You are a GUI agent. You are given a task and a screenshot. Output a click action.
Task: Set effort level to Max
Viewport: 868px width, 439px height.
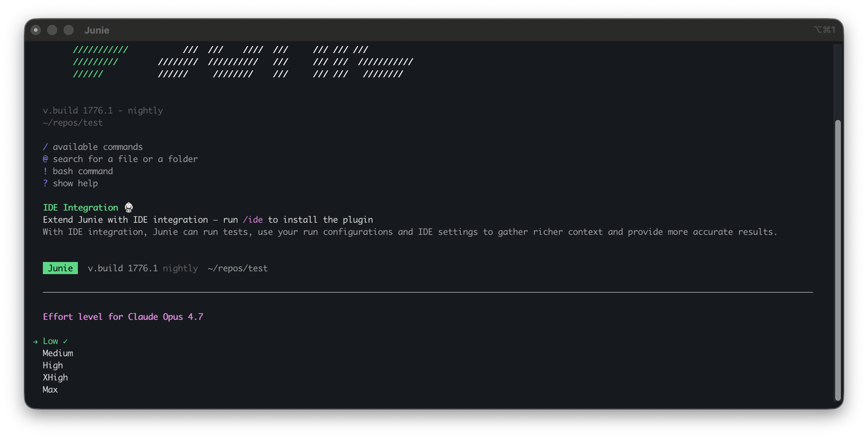[50, 390]
